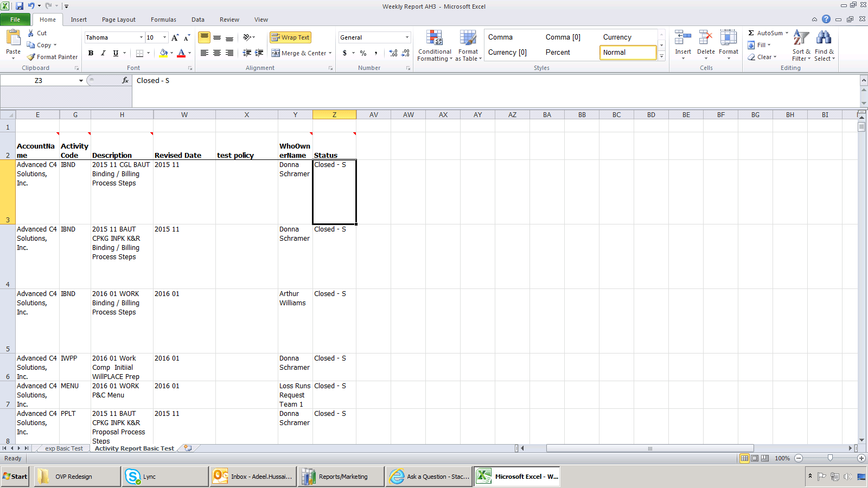Apply Percent Style icon
The image size is (868, 488).
click(x=363, y=53)
